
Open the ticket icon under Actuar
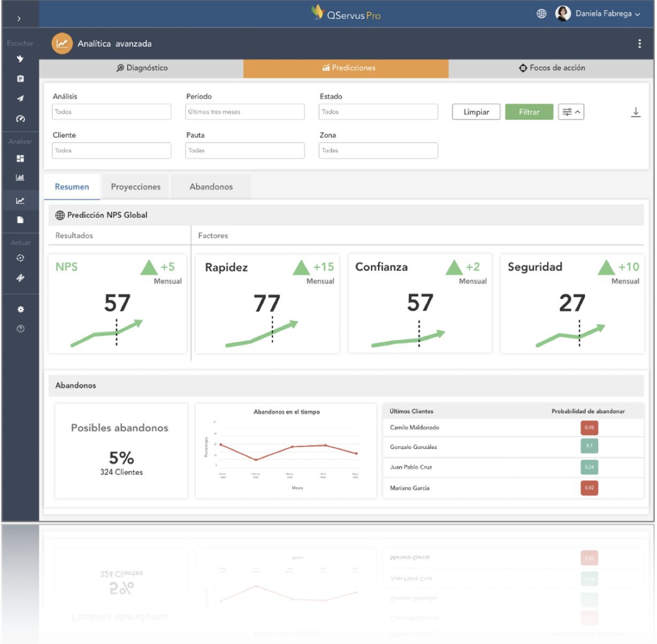(x=20, y=278)
